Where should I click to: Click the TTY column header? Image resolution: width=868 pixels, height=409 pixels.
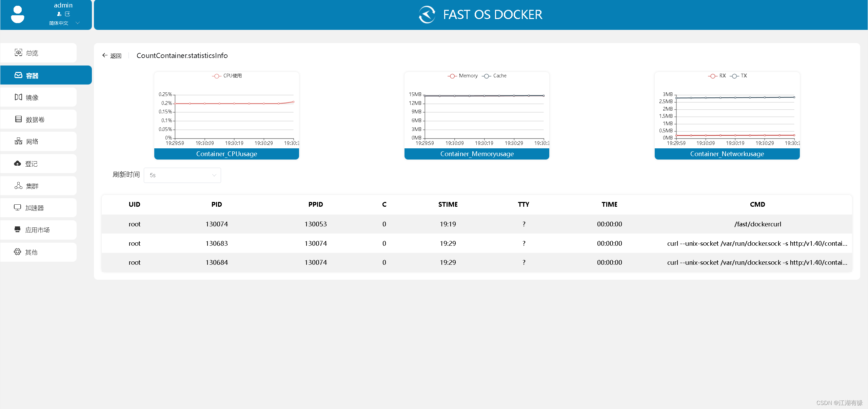[524, 204]
